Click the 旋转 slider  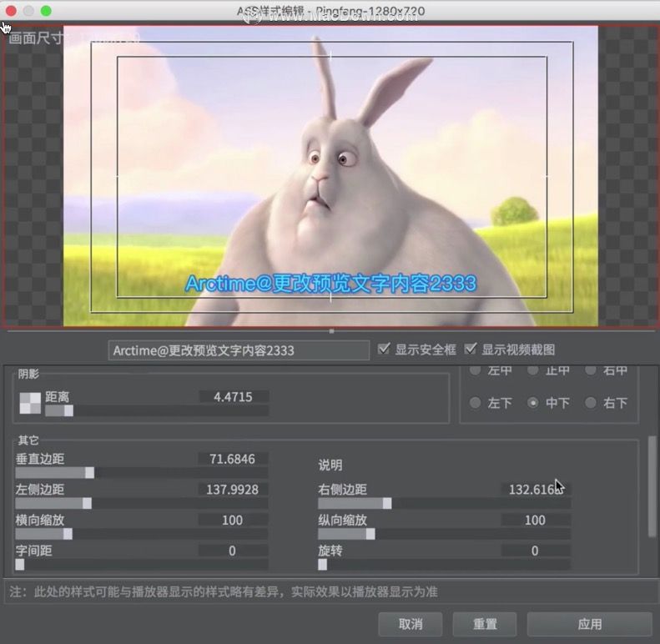[x=445, y=565]
